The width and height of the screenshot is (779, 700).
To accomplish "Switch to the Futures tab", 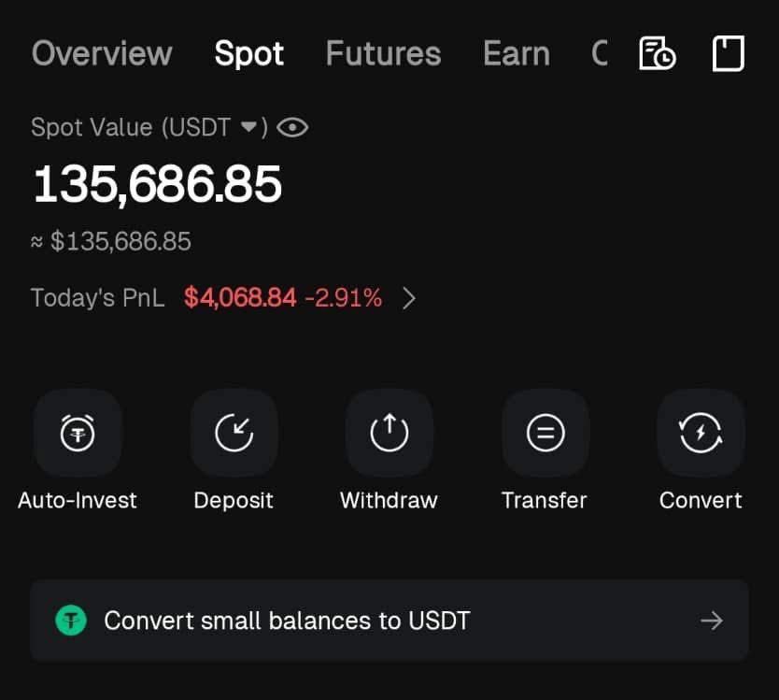I will pos(383,54).
